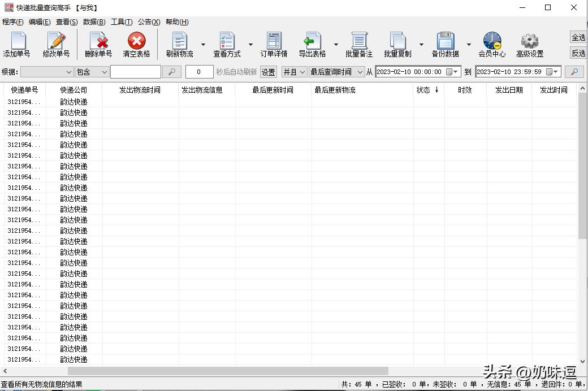The image size is (588, 391).
Task: Open the 并且 logic dropdown
Action: click(x=295, y=72)
